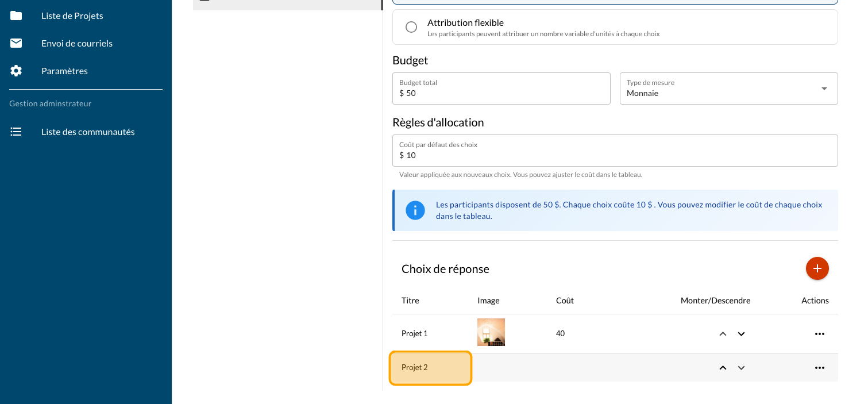868x404 pixels.
Task: Click the list icon for Liste des communautés
Action: coord(16,132)
